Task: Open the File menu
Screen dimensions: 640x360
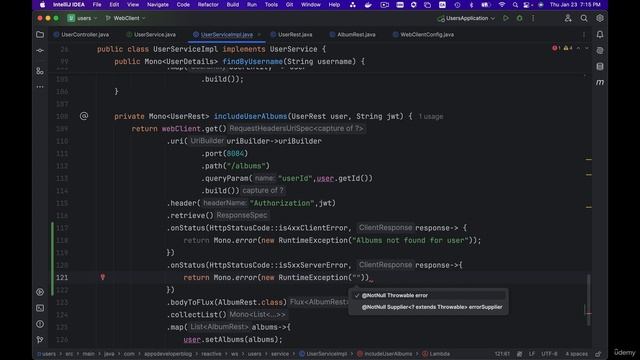Action: pyautogui.click(x=97, y=5)
